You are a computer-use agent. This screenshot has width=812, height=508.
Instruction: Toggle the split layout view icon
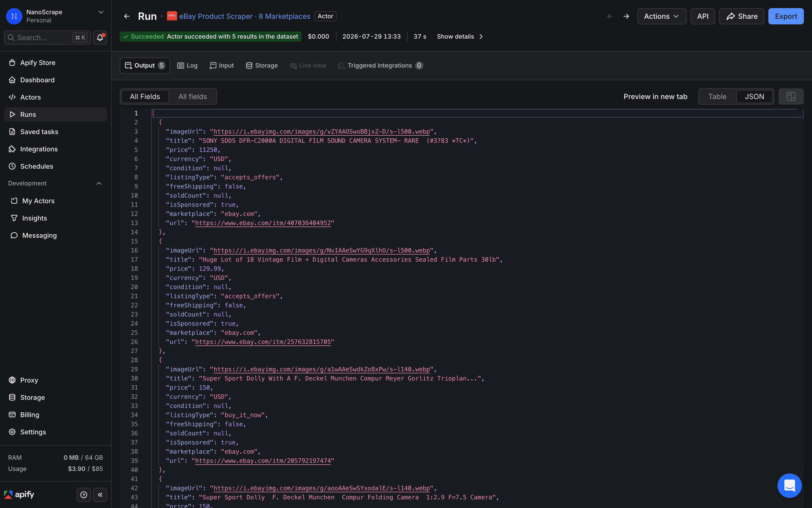point(791,97)
